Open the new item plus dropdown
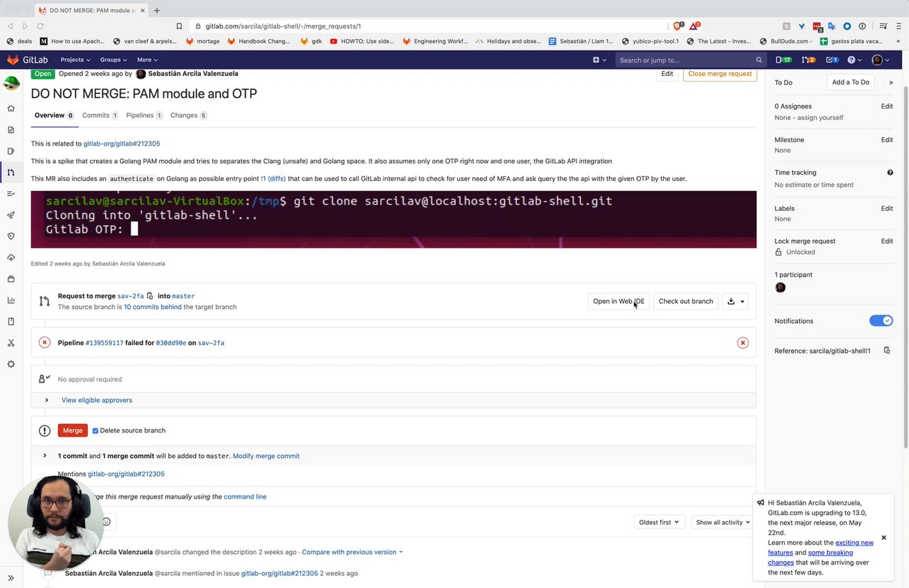Image resolution: width=909 pixels, height=588 pixels. (x=599, y=60)
